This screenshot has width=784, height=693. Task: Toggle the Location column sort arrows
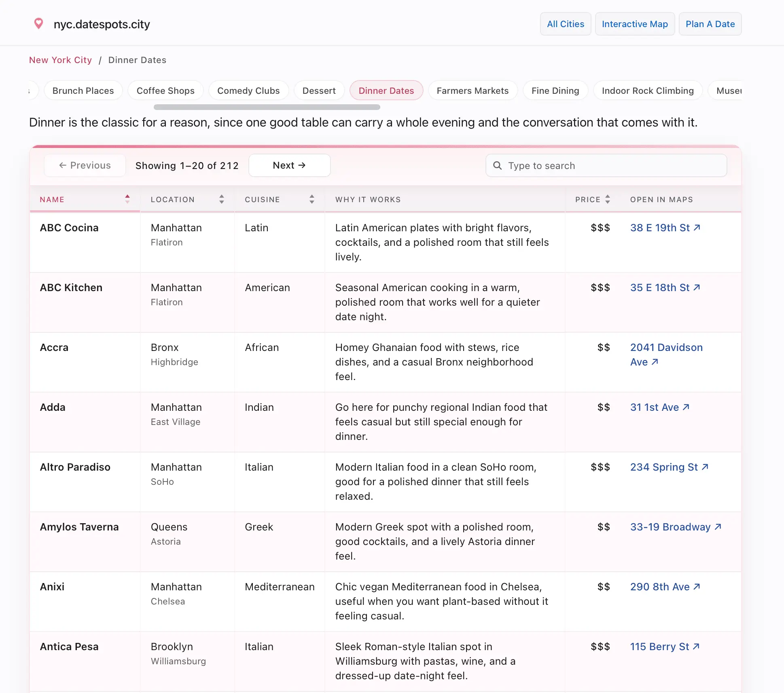pos(222,199)
